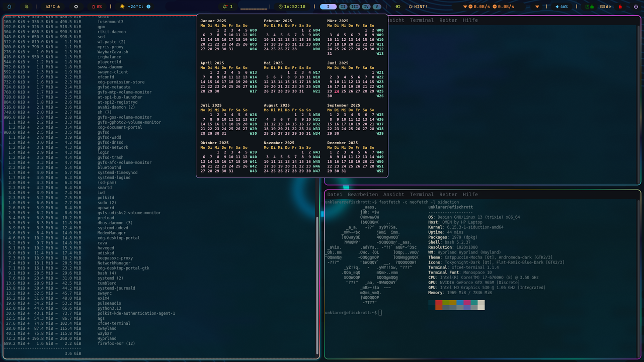This screenshot has height=362, width=644.
Task: Open Reiter menu in upper terminal window
Action: coord(448,20)
